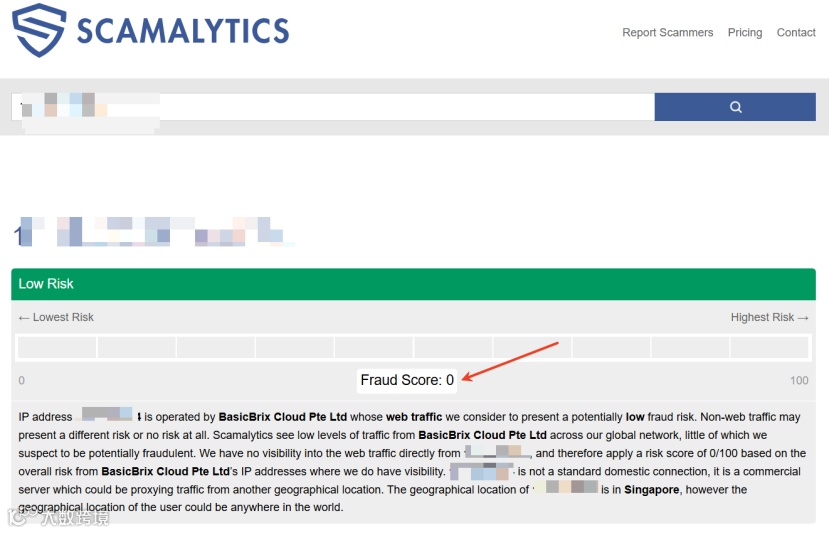Focus the IP address search field
Screen dimensions: 829x533
[333, 107]
